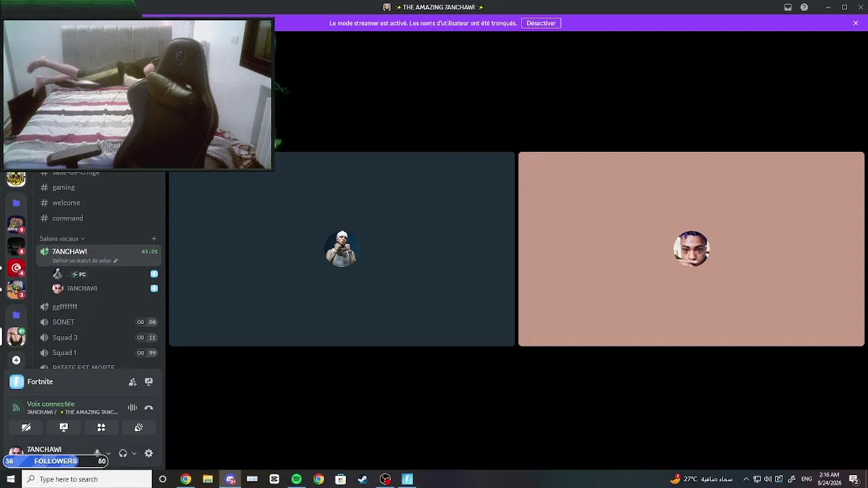Open the Discord inbox icon in title bar
This screenshot has width=868, height=488.
pyautogui.click(x=788, y=7)
